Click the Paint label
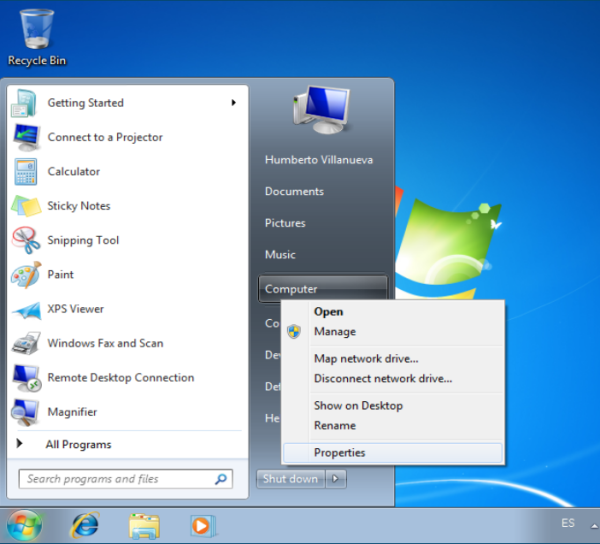 (x=60, y=275)
